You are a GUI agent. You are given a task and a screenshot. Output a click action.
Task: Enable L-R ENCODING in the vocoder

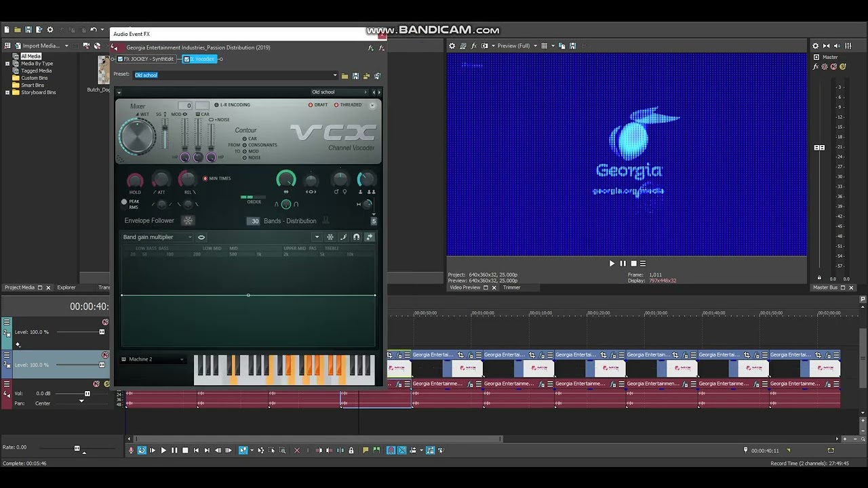216,105
